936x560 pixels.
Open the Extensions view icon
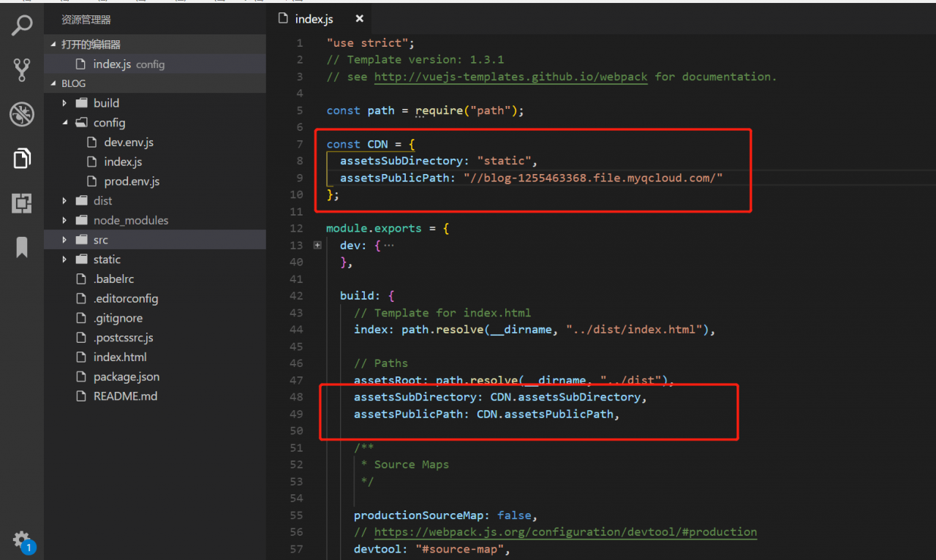[x=22, y=203]
